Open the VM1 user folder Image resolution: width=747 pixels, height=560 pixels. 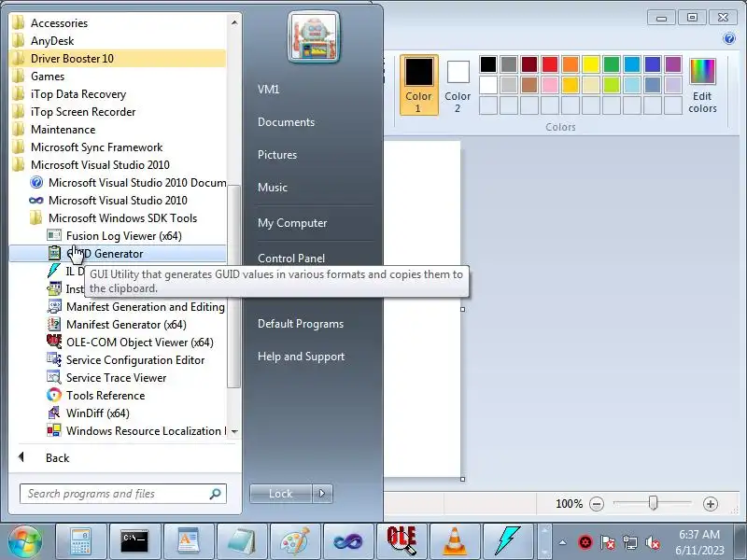pos(269,89)
